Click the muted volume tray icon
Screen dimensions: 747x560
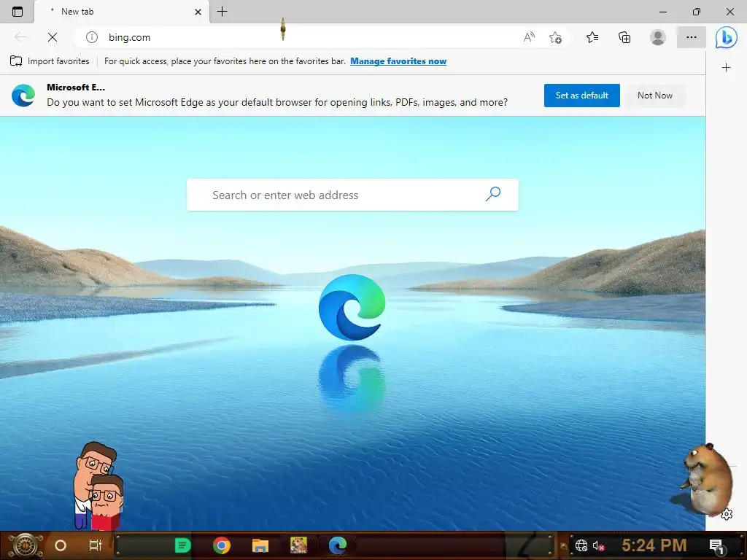tap(598, 545)
